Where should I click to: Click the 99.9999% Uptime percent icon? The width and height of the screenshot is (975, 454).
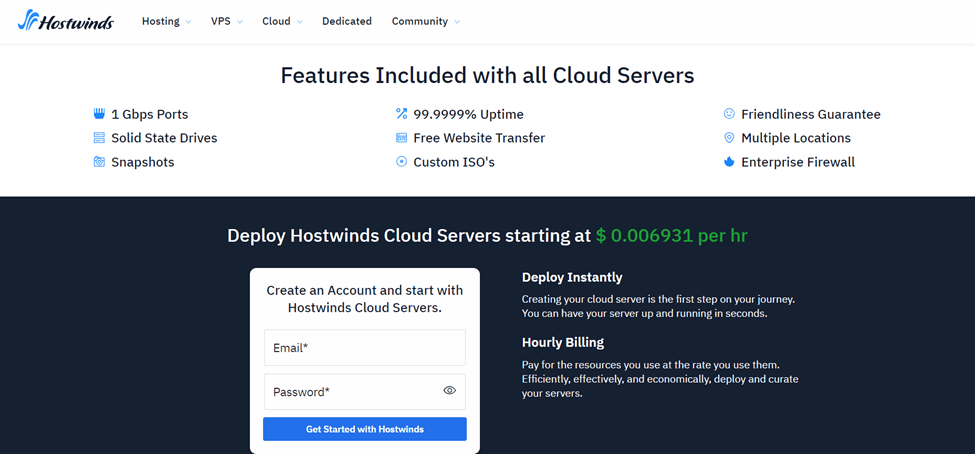pos(401,114)
